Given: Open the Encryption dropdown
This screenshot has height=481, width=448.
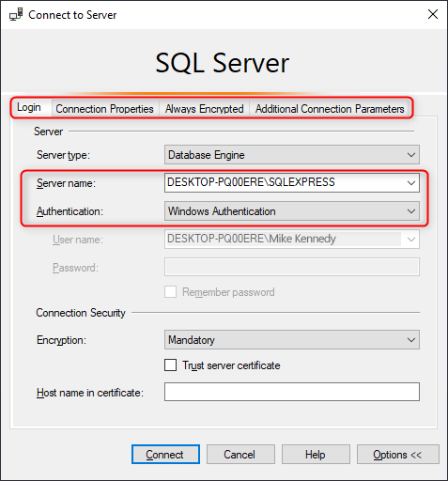Looking at the screenshot, I should pyautogui.click(x=292, y=340).
